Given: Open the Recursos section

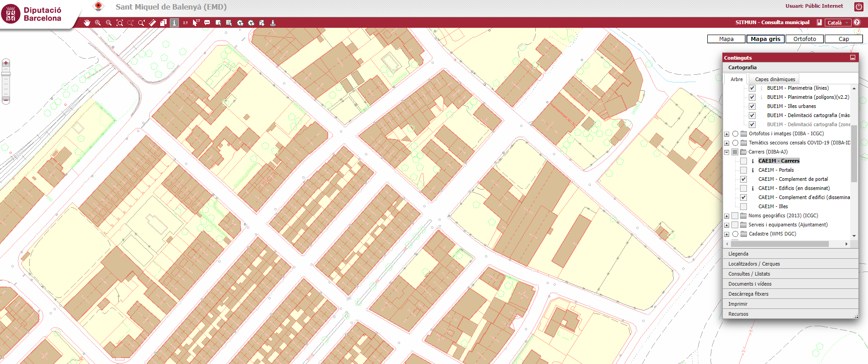Looking at the screenshot, I should tap(790, 314).
